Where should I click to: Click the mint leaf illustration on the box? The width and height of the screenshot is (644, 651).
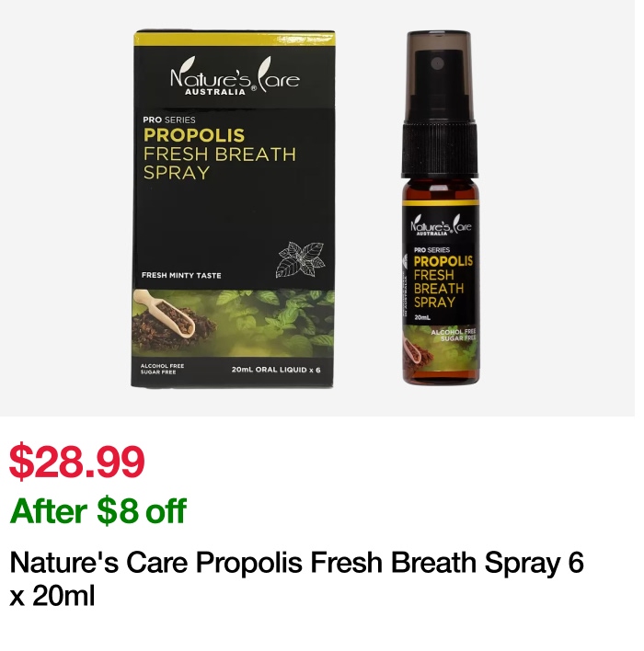[x=301, y=259]
